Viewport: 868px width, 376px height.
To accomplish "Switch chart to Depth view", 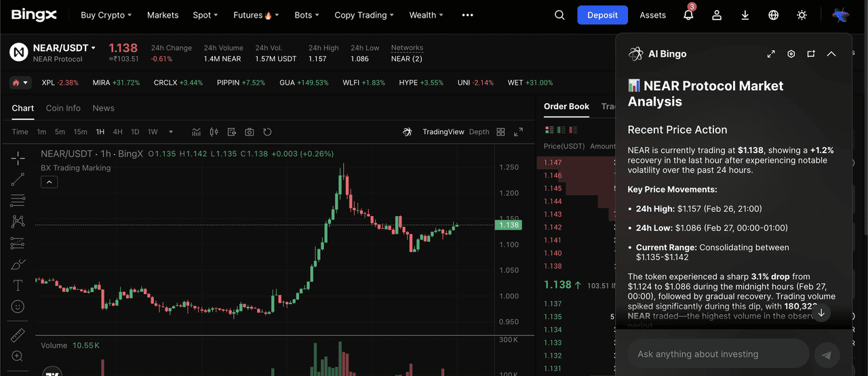I will click(x=479, y=132).
